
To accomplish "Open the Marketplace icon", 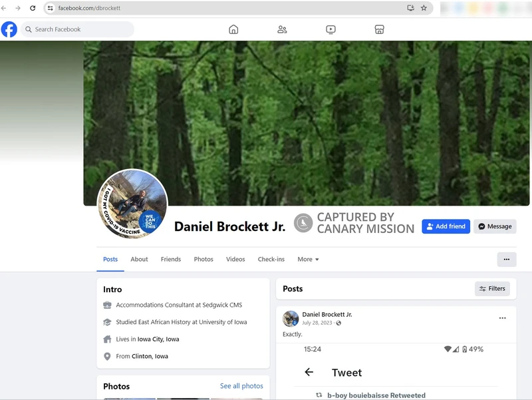I will tap(379, 29).
